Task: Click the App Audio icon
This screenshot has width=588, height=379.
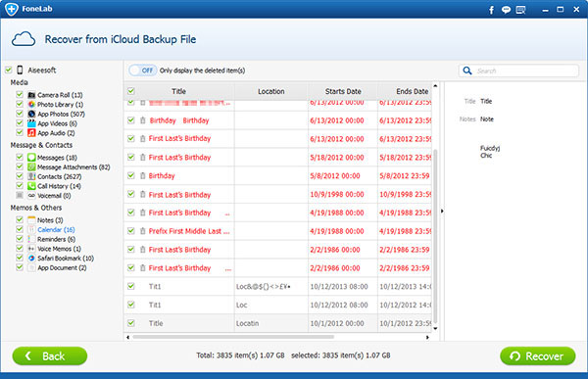Action: coord(31,133)
